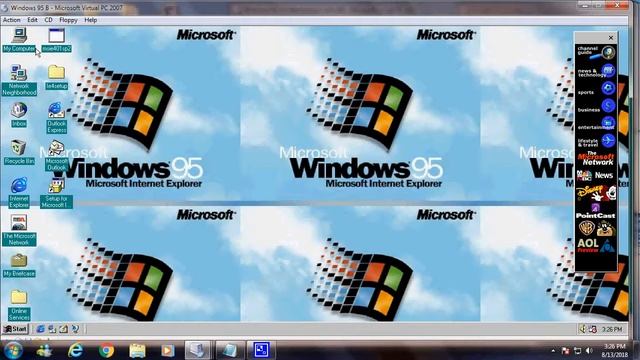Open Network Neighborhood desktop icon
This screenshot has height=360, width=640.
pyautogui.click(x=19, y=80)
